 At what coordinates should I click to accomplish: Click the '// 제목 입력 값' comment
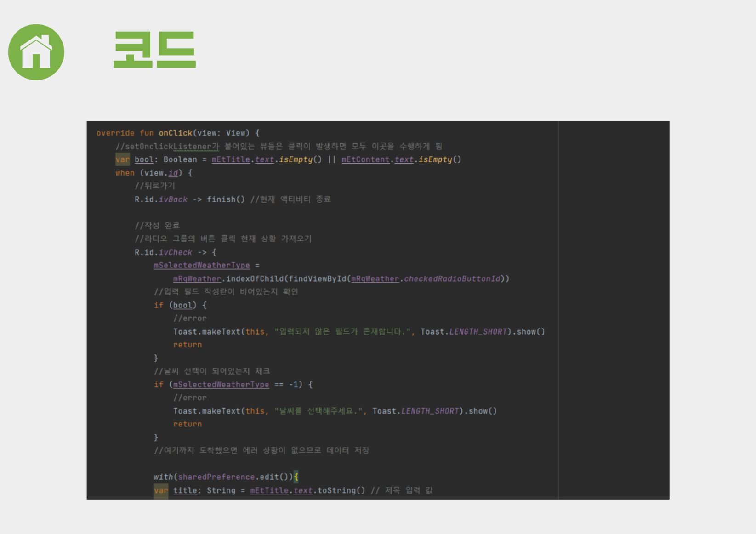point(402,490)
